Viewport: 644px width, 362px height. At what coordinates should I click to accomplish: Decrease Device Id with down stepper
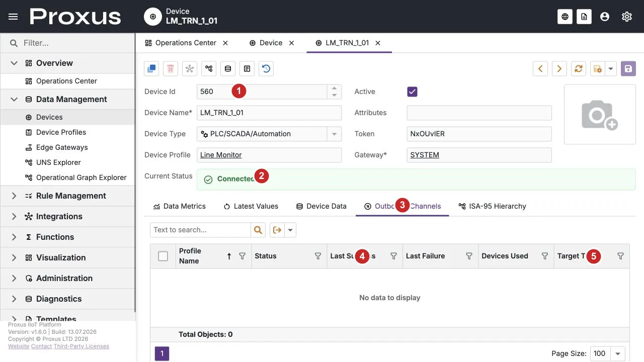click(335, 95)
